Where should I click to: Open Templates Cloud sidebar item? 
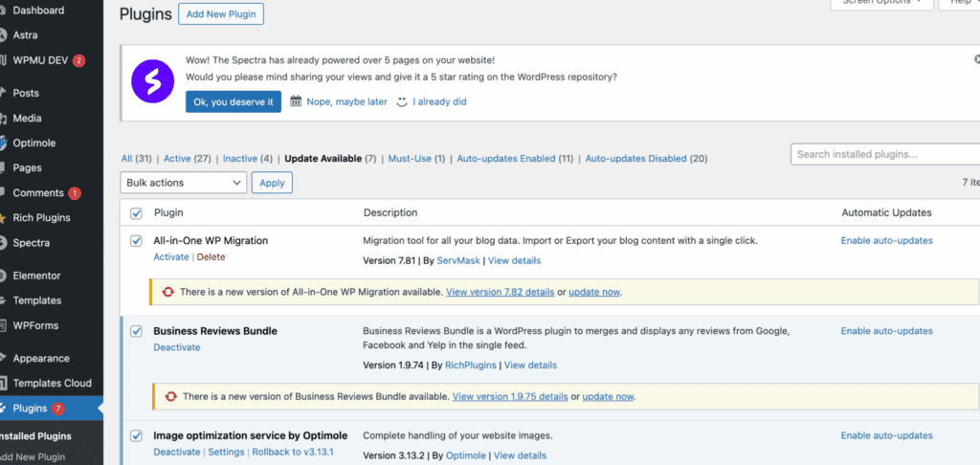click(52, 383)
